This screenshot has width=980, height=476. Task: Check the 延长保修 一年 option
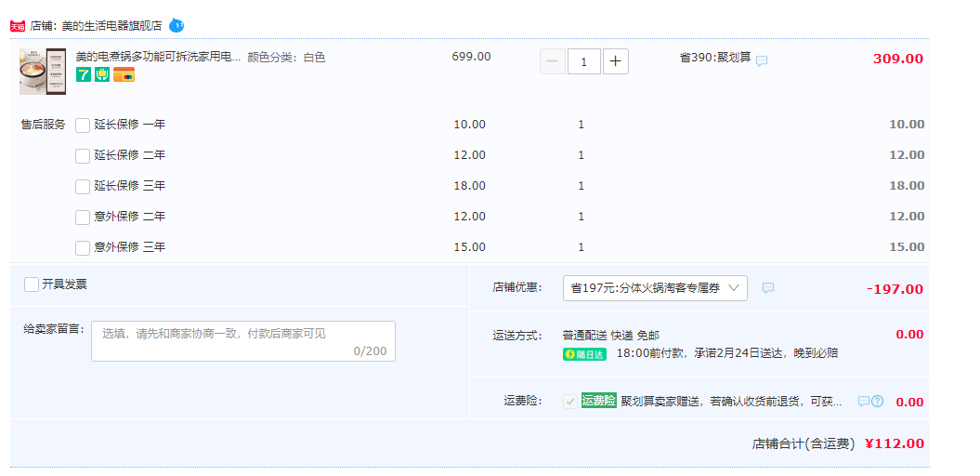[x=83, y=126]
